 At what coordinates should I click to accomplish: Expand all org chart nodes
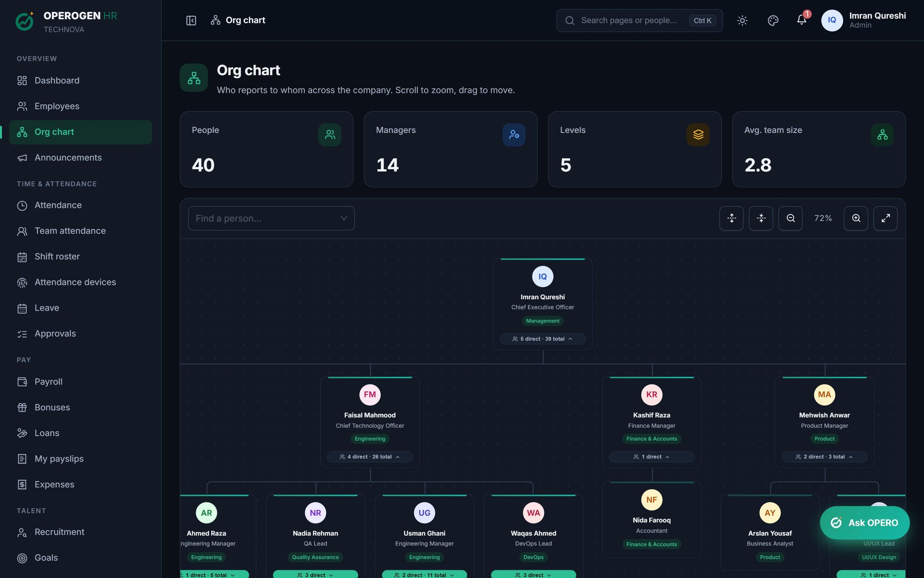(731, 218)
